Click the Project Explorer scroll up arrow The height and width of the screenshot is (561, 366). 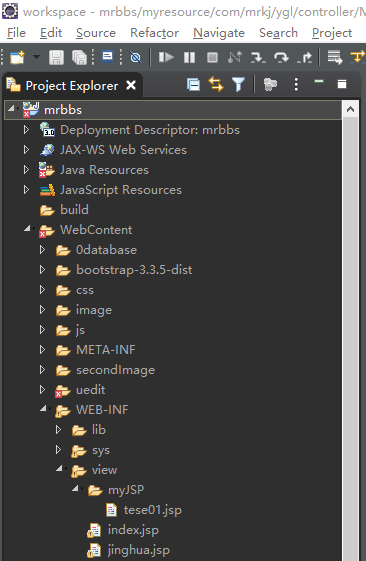click(350, 109)
